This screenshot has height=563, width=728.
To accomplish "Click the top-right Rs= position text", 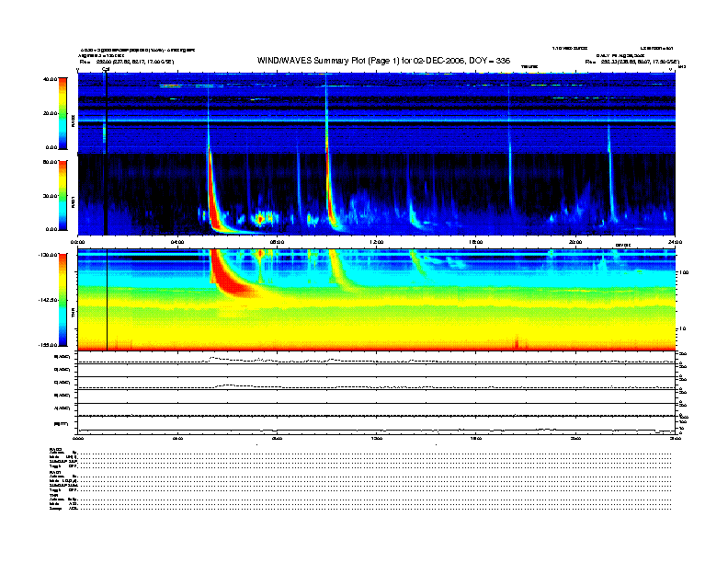I will (631, 62).
